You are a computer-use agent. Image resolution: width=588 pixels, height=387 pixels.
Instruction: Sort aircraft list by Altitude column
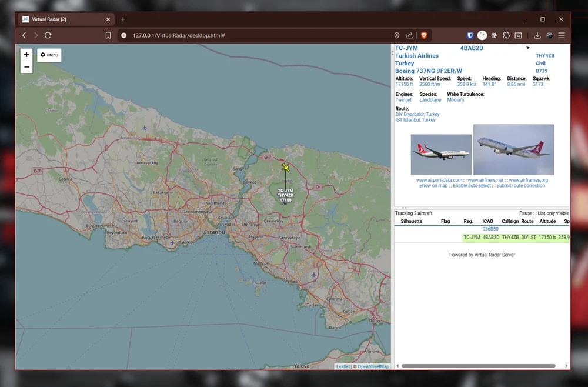[547, 222]
